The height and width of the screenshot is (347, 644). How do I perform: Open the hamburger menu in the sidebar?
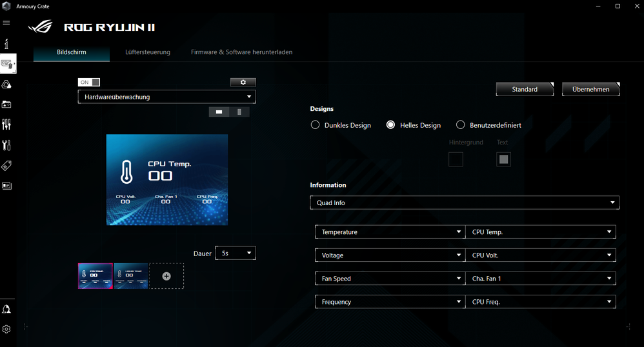[6, 23]
